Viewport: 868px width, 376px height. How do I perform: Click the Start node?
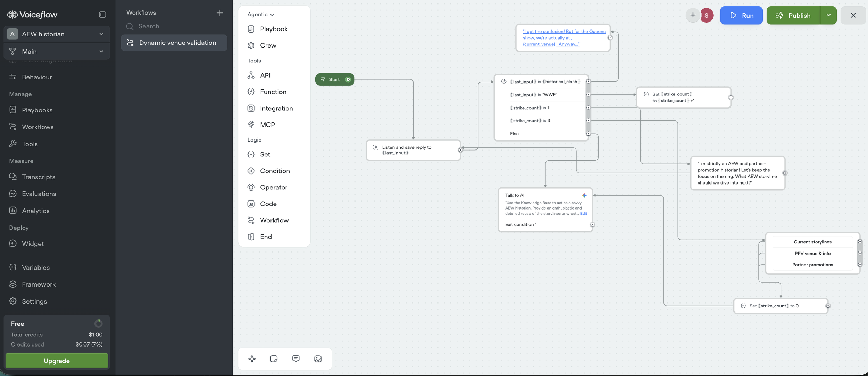[335, 79]
